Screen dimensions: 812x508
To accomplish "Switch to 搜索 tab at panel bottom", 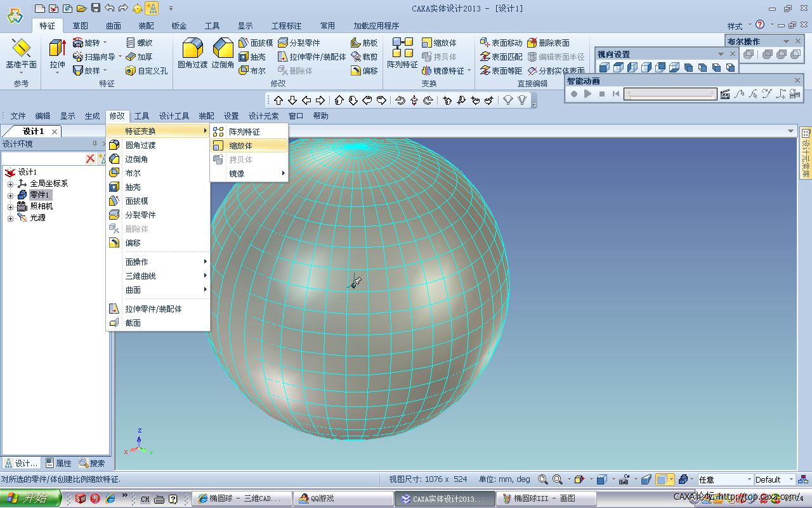I will 92,464.
